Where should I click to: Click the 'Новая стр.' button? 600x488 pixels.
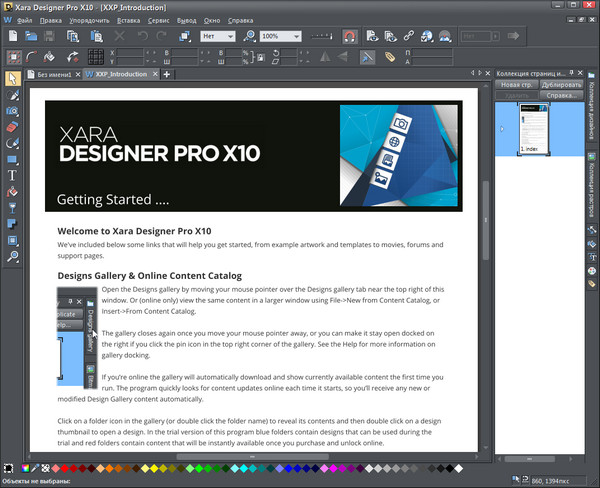coord(517,85)
